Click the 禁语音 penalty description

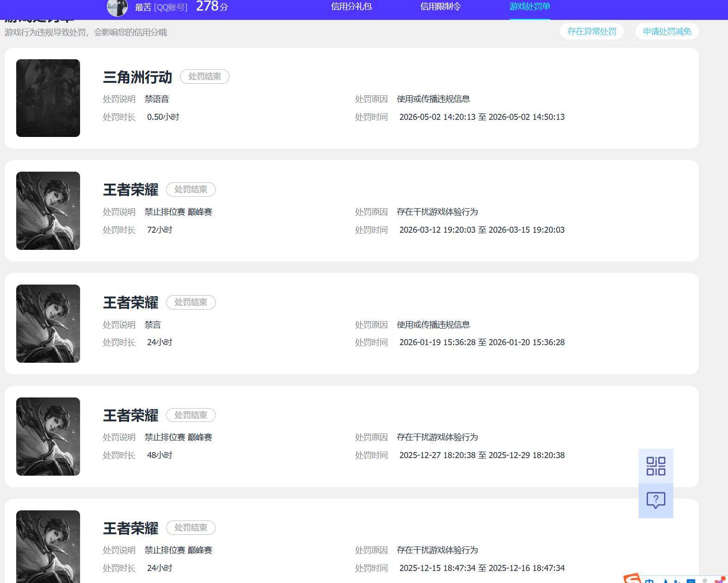point(157,99)
